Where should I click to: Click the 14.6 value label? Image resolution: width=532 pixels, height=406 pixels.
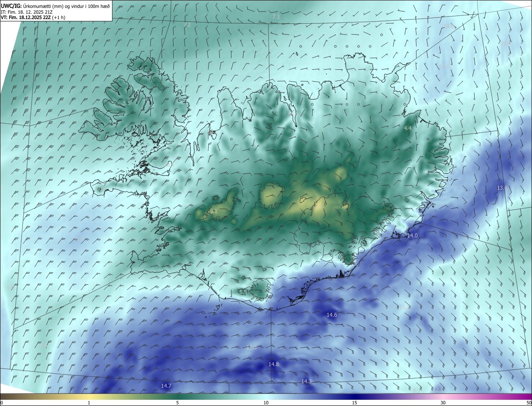pyautogui.click(x=332, y=315)
